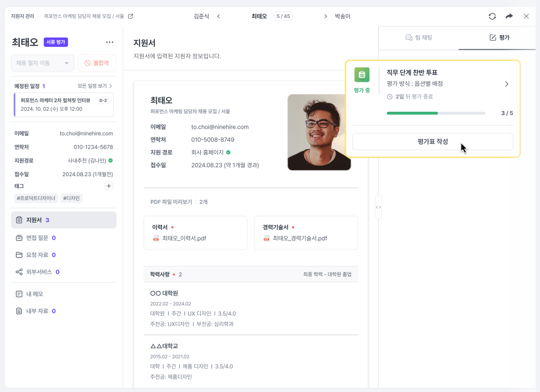Click 평가표 작성 button

pyautogui.click(x=433, y=141)
